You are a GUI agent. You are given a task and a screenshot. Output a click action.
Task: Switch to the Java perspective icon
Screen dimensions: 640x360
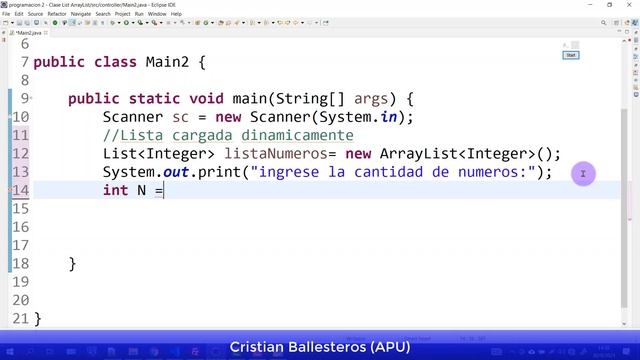(635, 23)
